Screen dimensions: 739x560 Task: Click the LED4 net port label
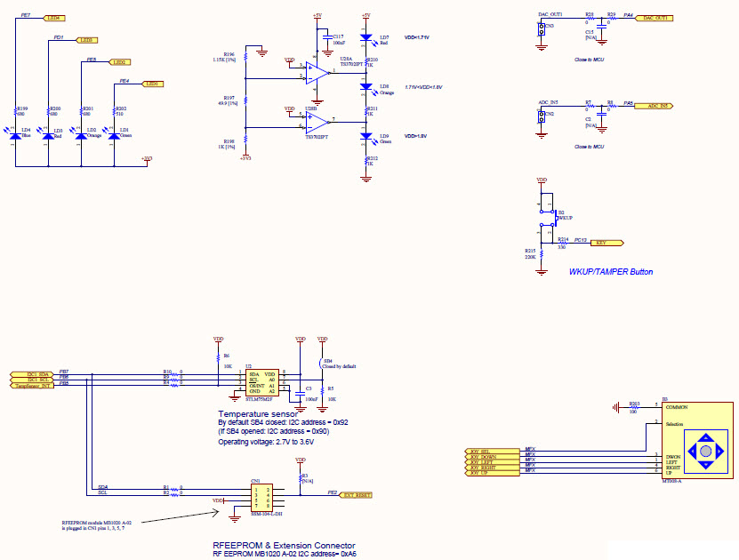pyautogui.click(x=58, y=17)
